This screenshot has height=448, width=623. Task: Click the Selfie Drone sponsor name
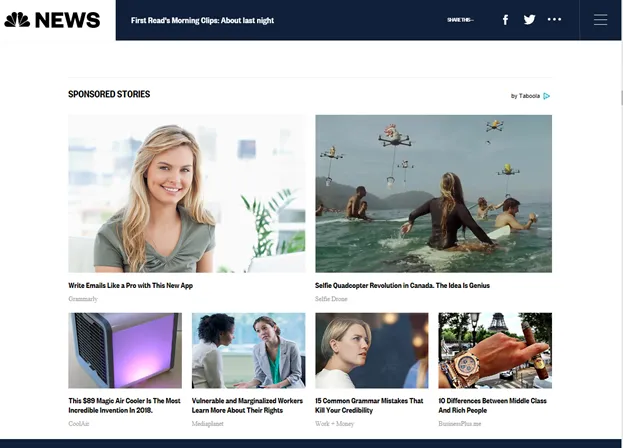coord(331,299)
